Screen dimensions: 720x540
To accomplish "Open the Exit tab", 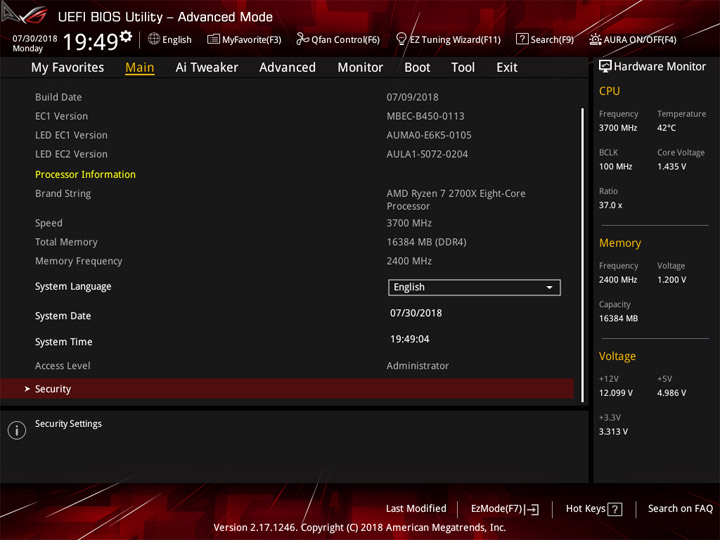I will point(506,68).
